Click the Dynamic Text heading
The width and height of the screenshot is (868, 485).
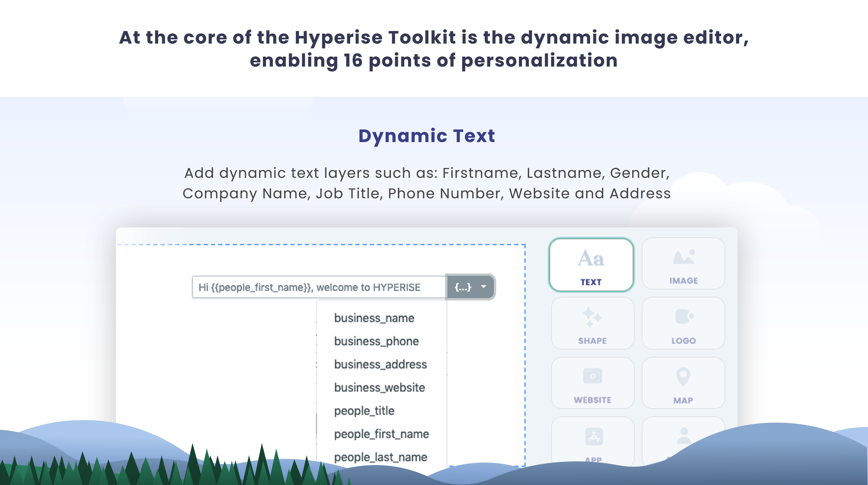(x=427, y=136)
